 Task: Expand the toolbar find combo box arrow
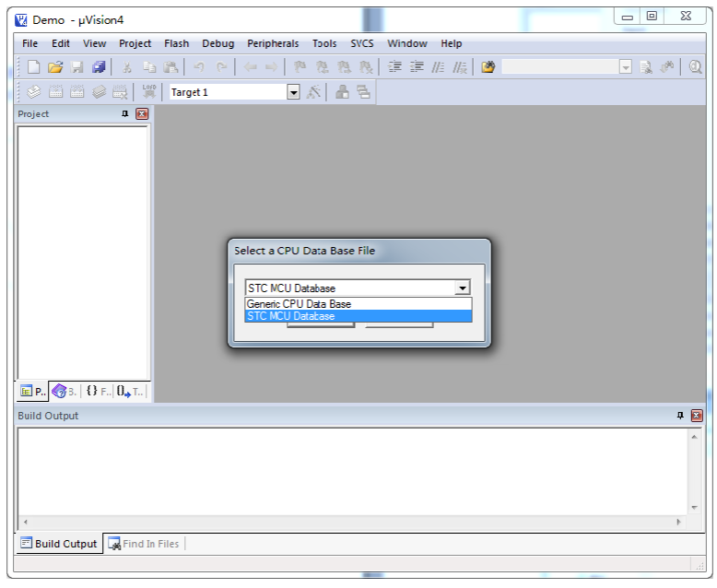626,67
